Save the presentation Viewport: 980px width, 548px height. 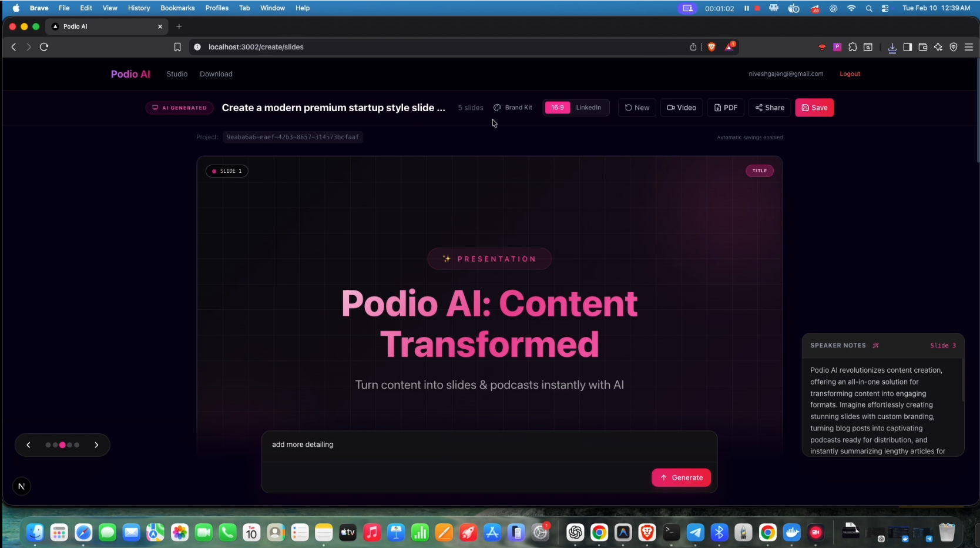[814, 108]
